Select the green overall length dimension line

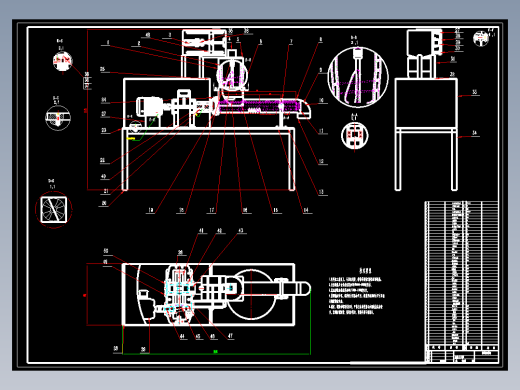pyautogui.click(x=217, y=353)
